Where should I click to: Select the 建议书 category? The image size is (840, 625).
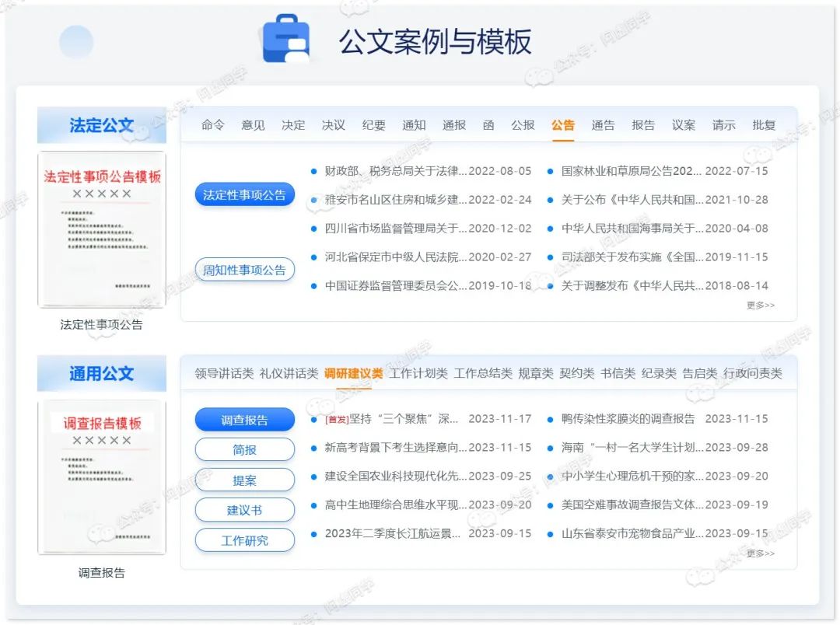[244, 510]
